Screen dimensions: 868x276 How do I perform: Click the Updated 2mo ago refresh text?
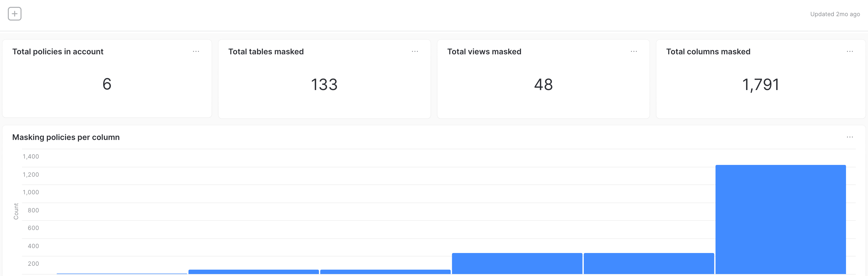pos(835,14)
